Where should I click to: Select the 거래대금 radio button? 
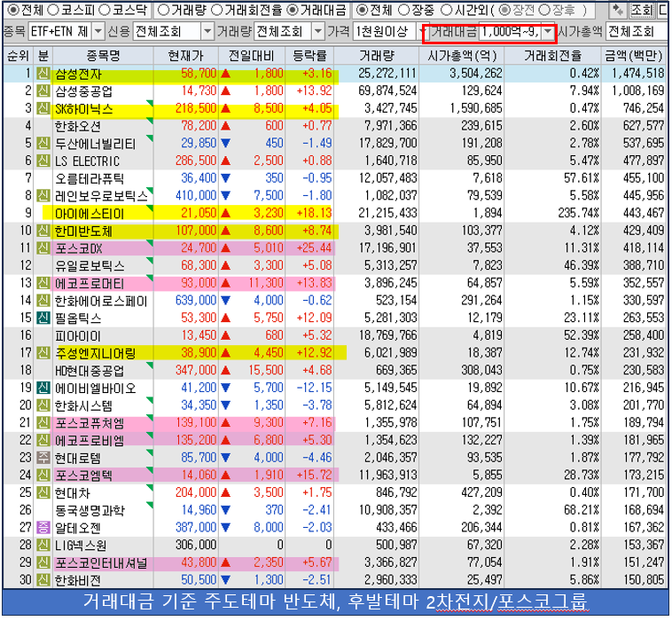[x=293, y=10]
